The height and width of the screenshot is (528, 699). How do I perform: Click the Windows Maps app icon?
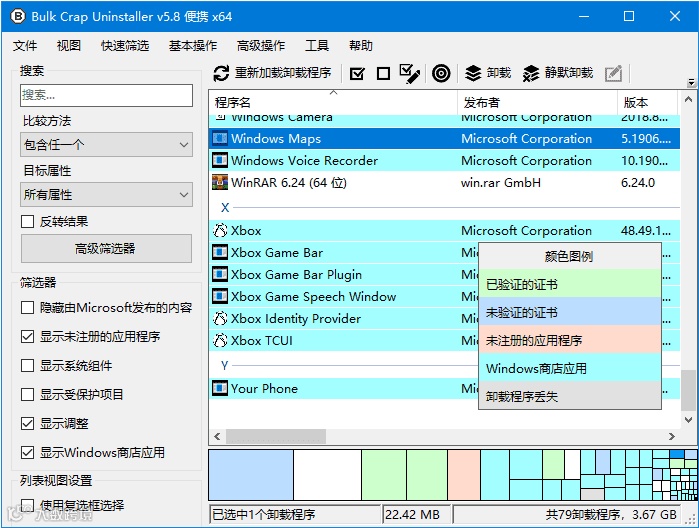coord(219,138)
